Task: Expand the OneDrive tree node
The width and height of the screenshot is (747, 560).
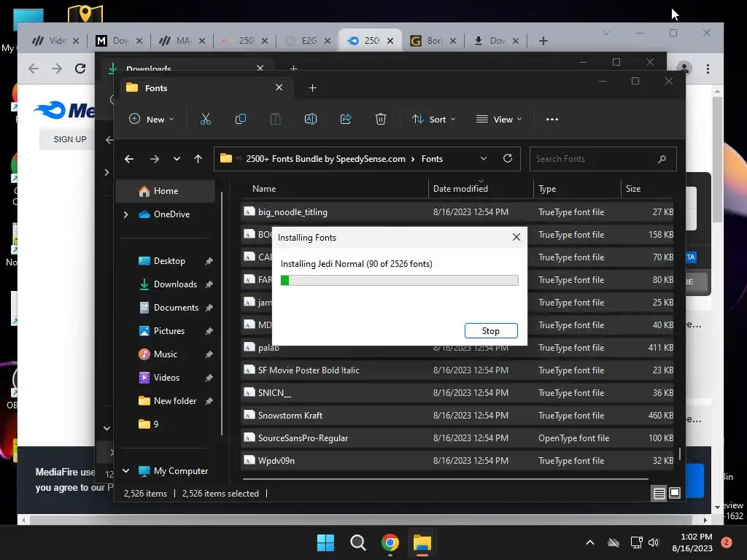Action: point(125,215)
